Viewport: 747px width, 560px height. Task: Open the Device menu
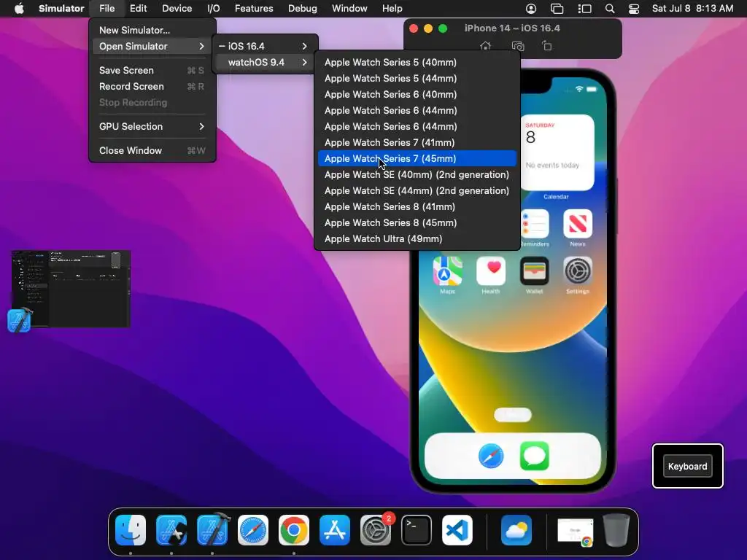177,9
